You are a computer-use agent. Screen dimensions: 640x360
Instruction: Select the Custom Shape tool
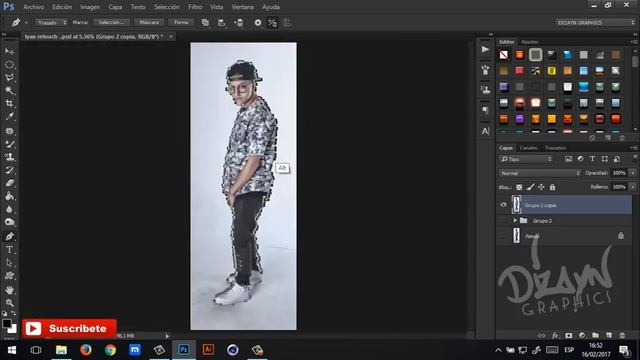click(9, 276)
